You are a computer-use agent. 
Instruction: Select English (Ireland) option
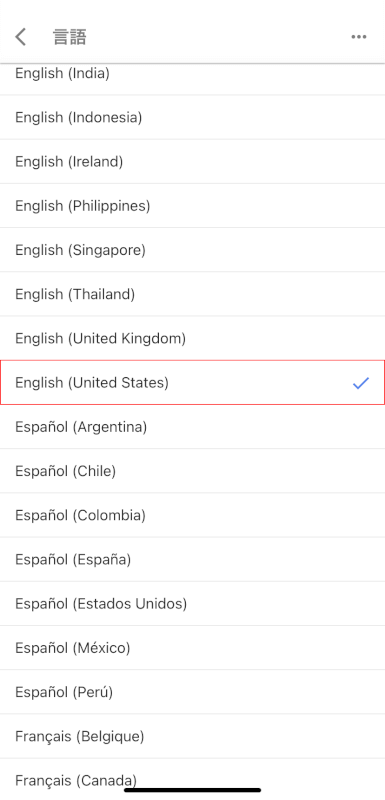coord(192,162)
